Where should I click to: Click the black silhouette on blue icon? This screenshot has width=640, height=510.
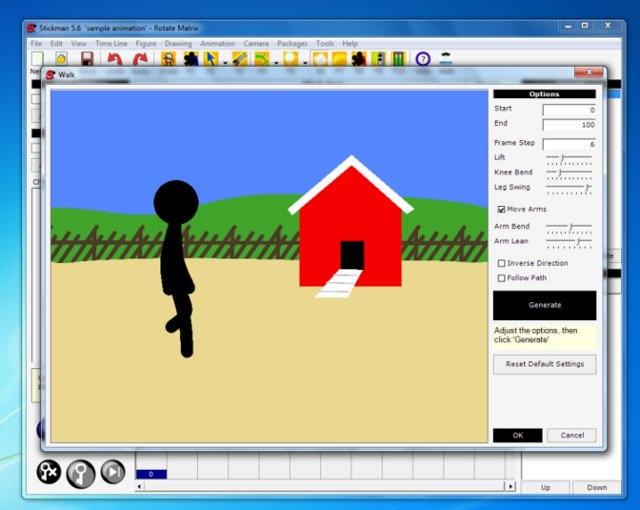(191, 59)
